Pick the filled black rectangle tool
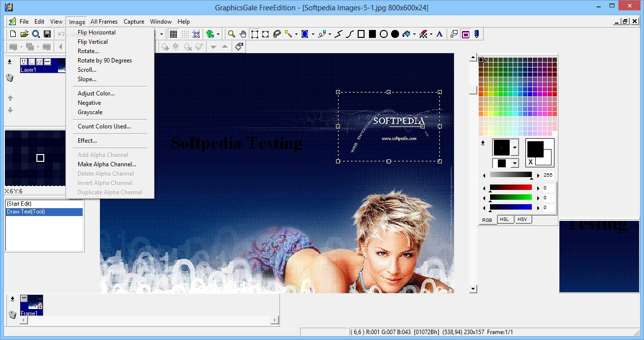644x340 pixels. [x=372, y=34]
